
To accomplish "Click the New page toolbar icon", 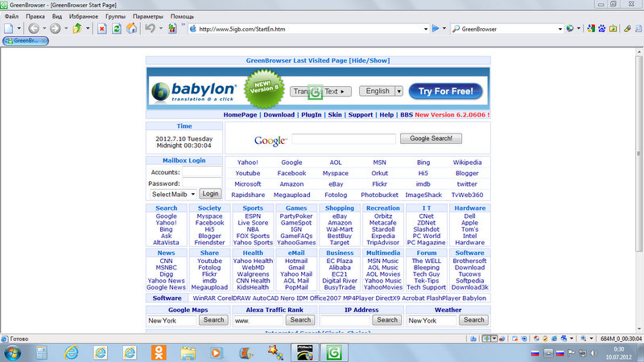I will pyautogui.click(x=8, y=28).
